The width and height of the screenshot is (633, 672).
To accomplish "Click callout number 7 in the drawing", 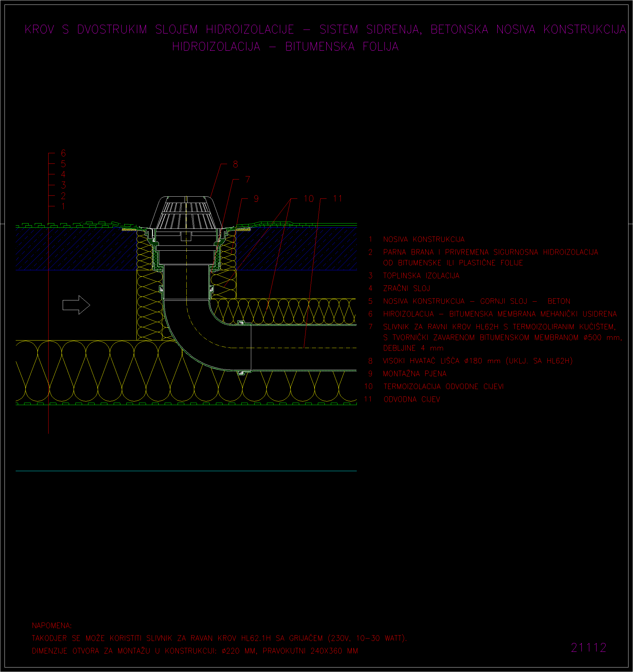I will tap(248, 179).
